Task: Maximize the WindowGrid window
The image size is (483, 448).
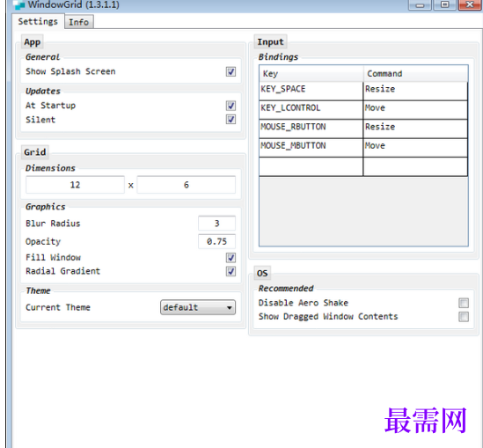Action: (444, 5)
